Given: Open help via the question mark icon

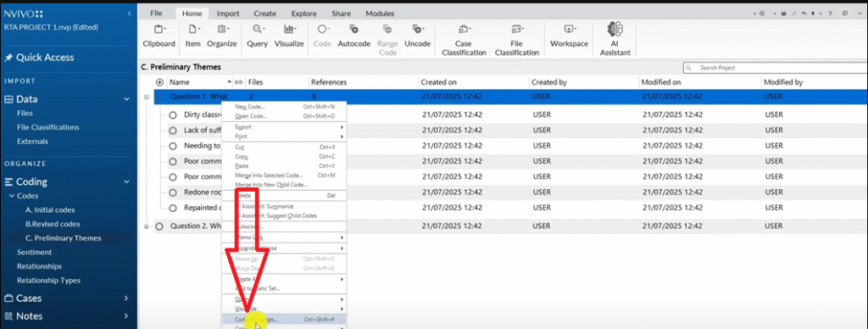Looking at the screenshot, I should click(830, 13).
